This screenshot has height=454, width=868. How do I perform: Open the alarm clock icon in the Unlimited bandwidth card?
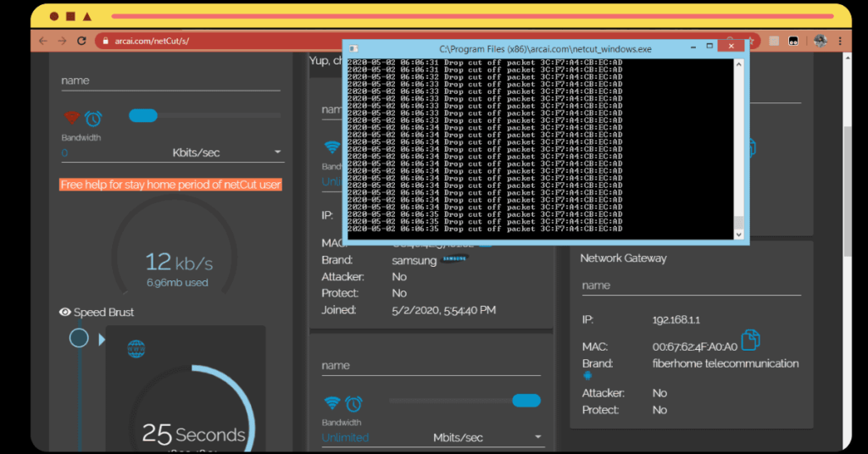click(353, 404)
